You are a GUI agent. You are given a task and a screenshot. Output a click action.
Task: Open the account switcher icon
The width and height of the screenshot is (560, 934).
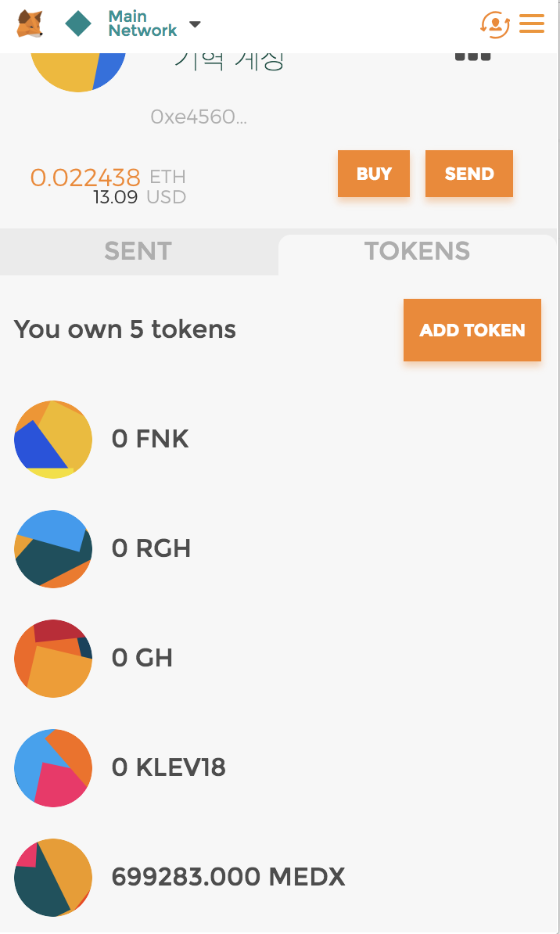(x=495, y=24)
